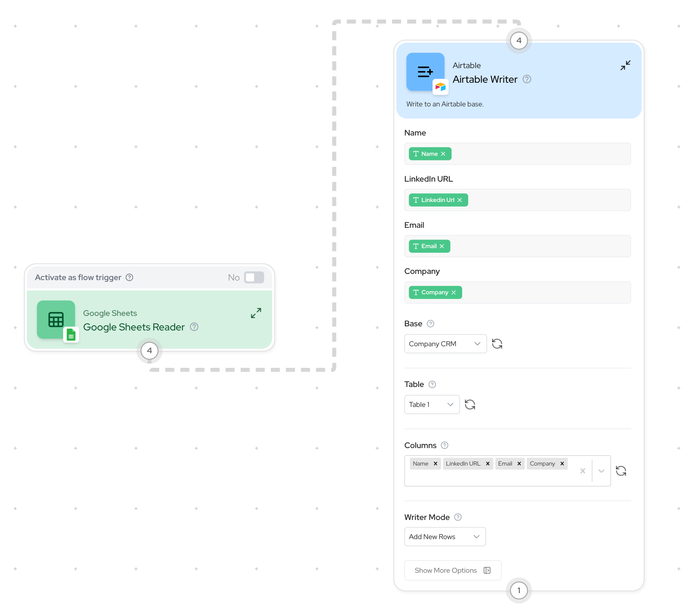Screen dimensions: 691x616
Task: Remove the Name variable chip
Action: pyautogui.click(x=443, y=154)
